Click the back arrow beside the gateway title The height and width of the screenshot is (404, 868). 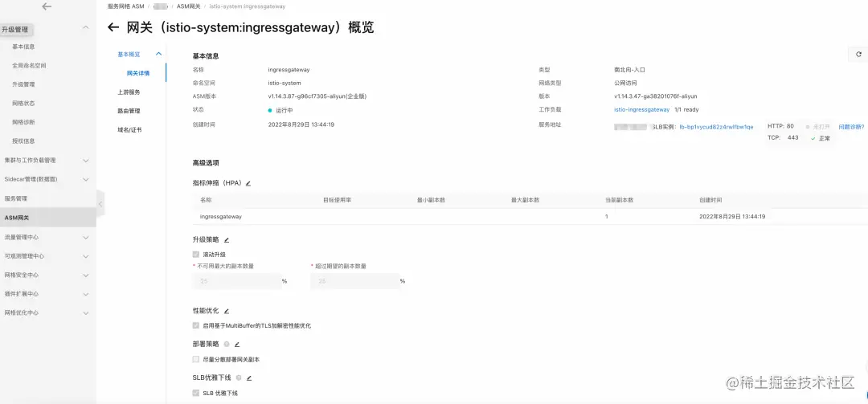[113, 27]
